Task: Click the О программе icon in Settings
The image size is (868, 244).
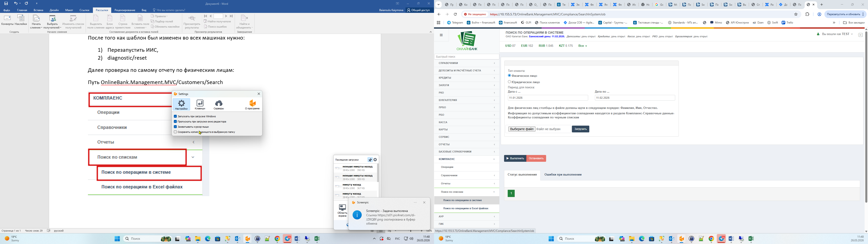Action: [252, 104]
